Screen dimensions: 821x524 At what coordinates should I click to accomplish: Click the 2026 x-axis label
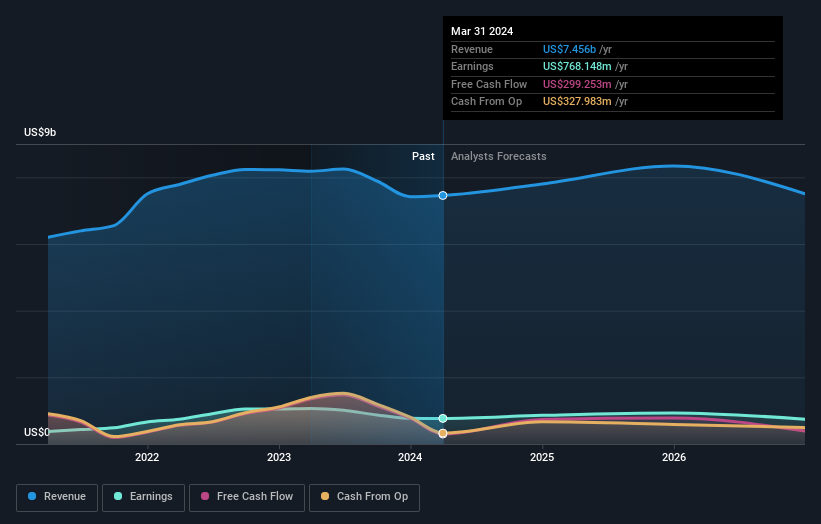(674, 457)
